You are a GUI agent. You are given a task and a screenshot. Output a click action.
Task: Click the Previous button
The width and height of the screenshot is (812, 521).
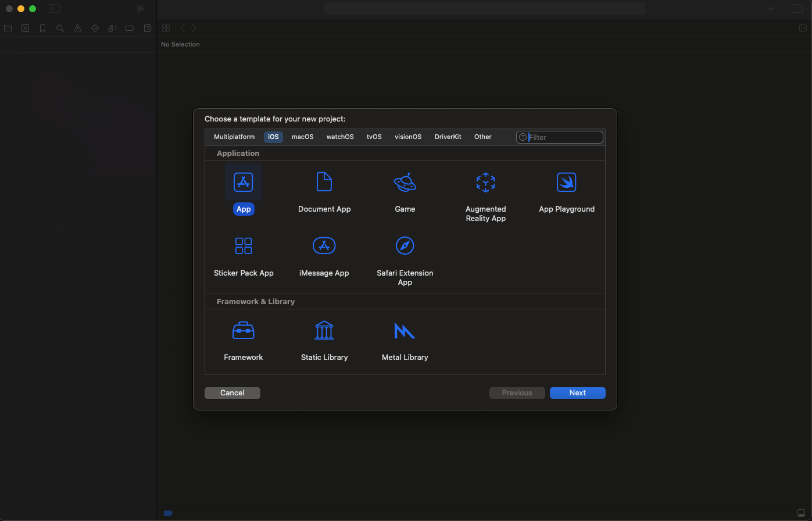[x=517, y=393]
